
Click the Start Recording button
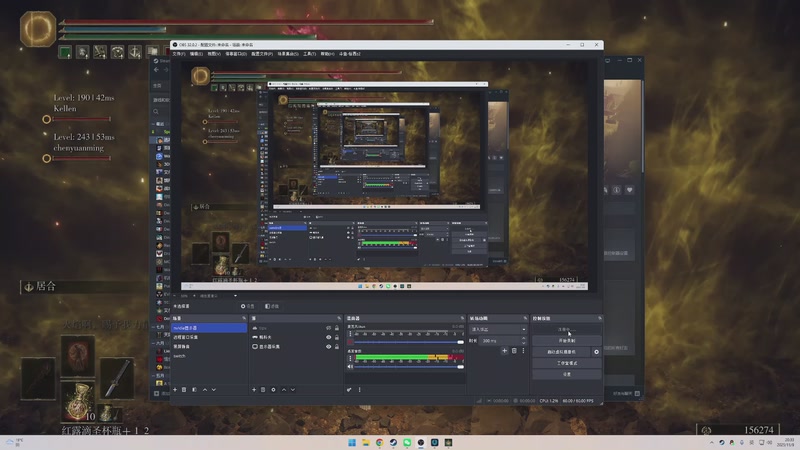tap(567, 340)
